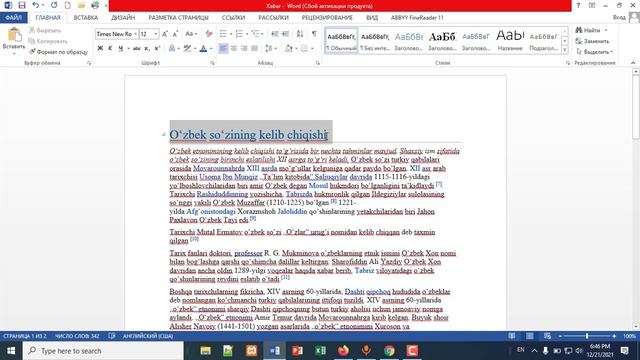Toggle bold (Ж) formatting
The width and height of the screenshot is (640, 360).
[100, 49]
